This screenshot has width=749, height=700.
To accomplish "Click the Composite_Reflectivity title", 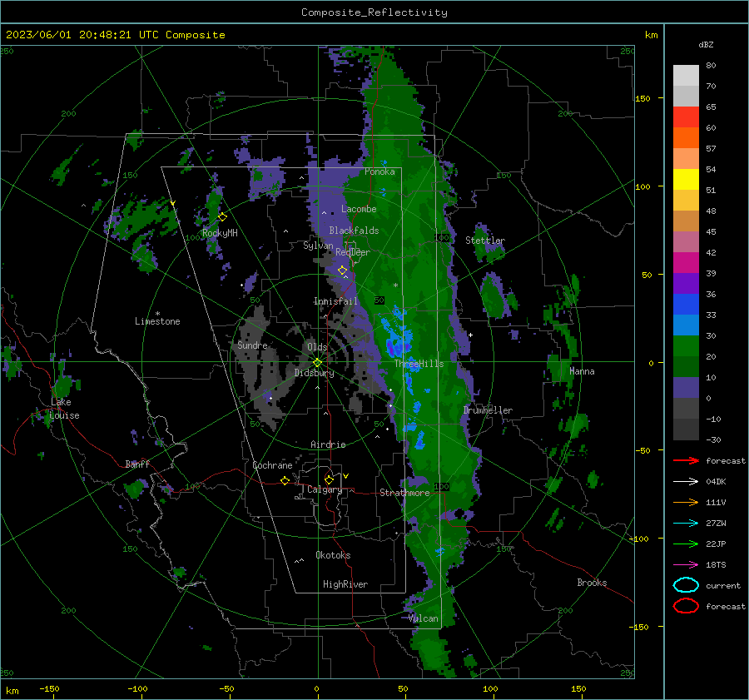I will pos(374,12).
